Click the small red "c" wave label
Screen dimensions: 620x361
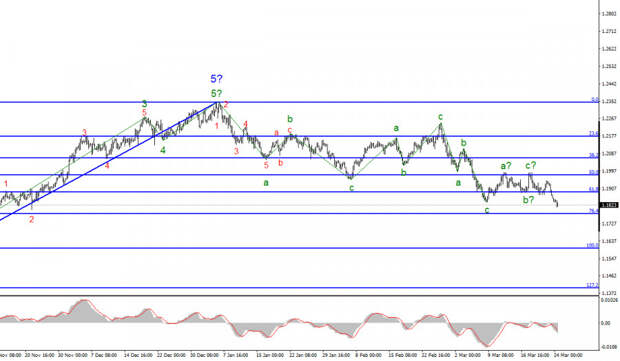(289, 130)
